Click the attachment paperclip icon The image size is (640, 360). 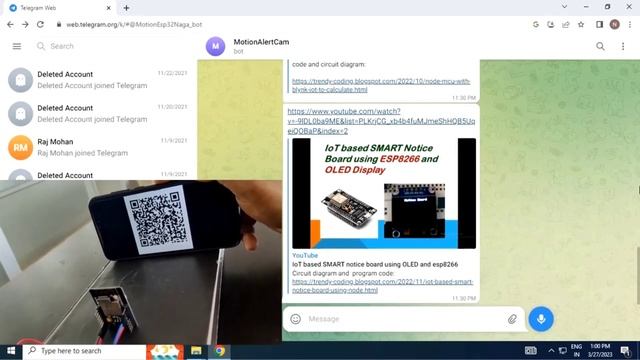point(512,319)
